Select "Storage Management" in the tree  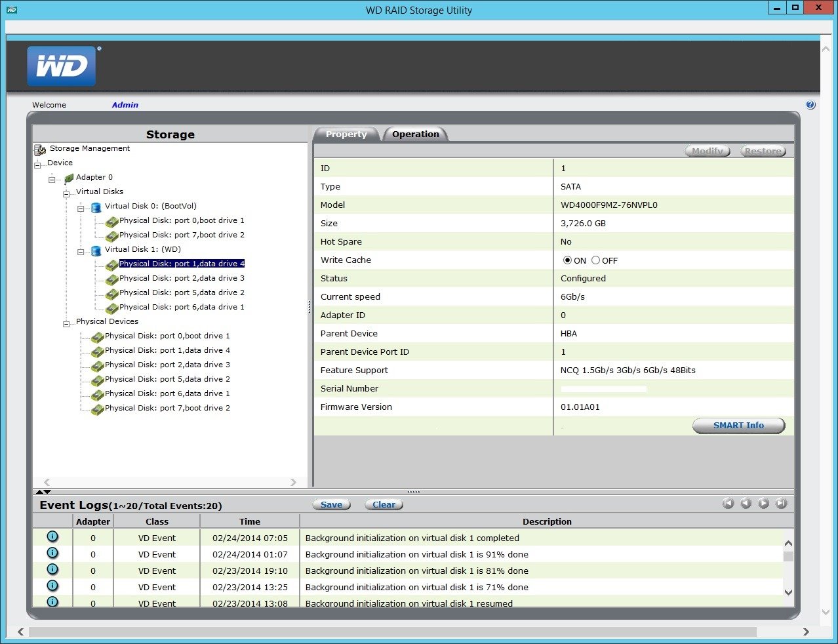pyautogui.click(x=90, y=148)
